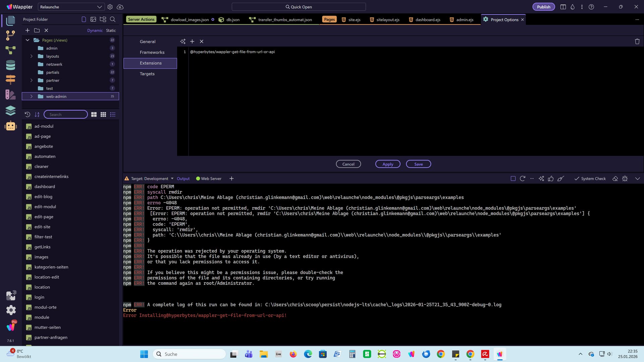Open the Git version control panel

coord(10,35)
